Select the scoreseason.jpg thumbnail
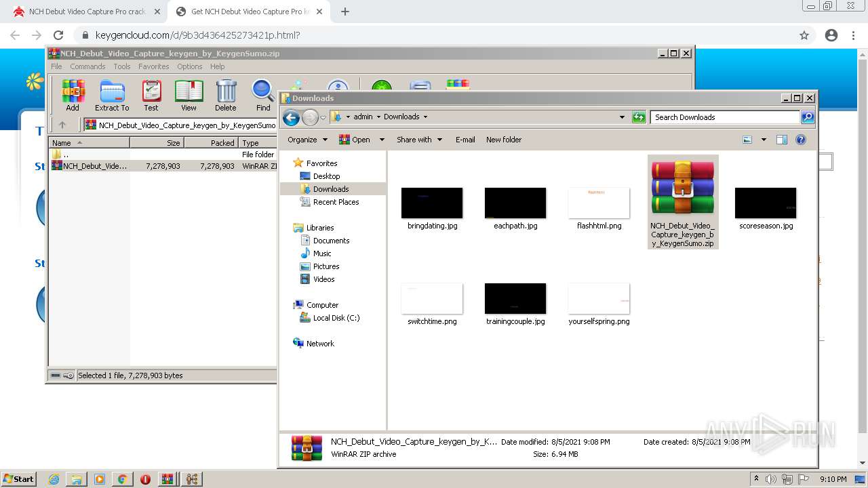Viewport: 868px width, 488px height. pos(766,203)
